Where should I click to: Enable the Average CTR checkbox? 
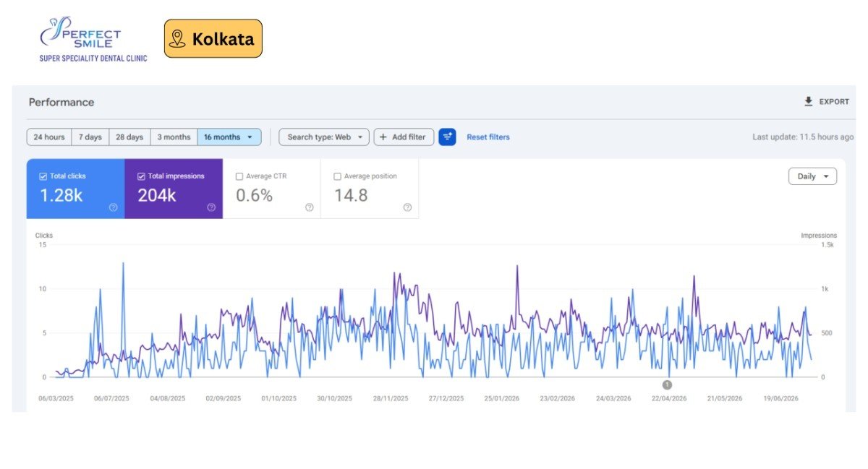(239, 176)
